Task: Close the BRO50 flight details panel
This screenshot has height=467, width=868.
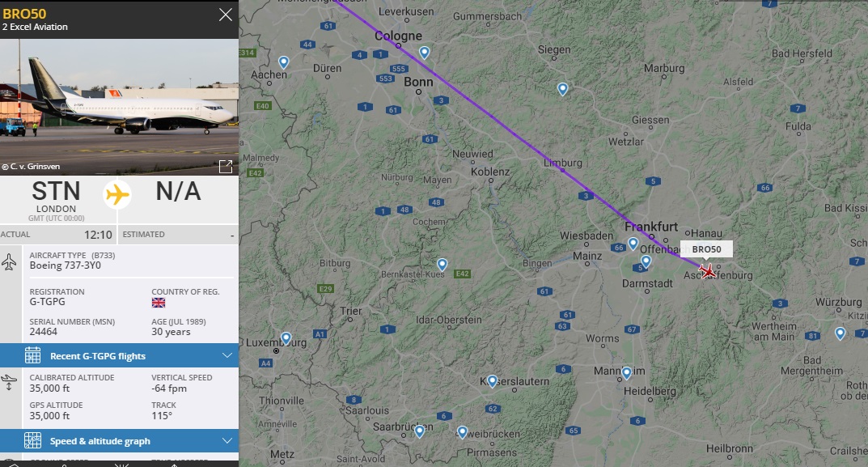Action: [226, 15]
